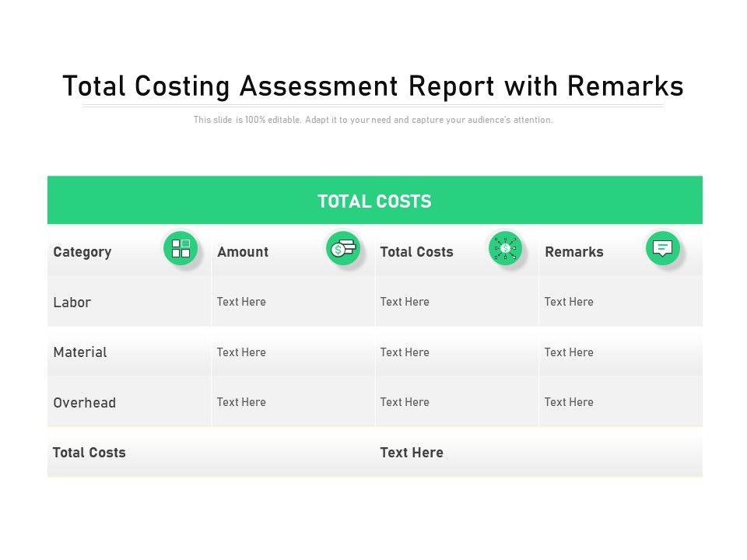The image size is (747, 560).
Task: Click the slide title text
Action: (373, 86)
